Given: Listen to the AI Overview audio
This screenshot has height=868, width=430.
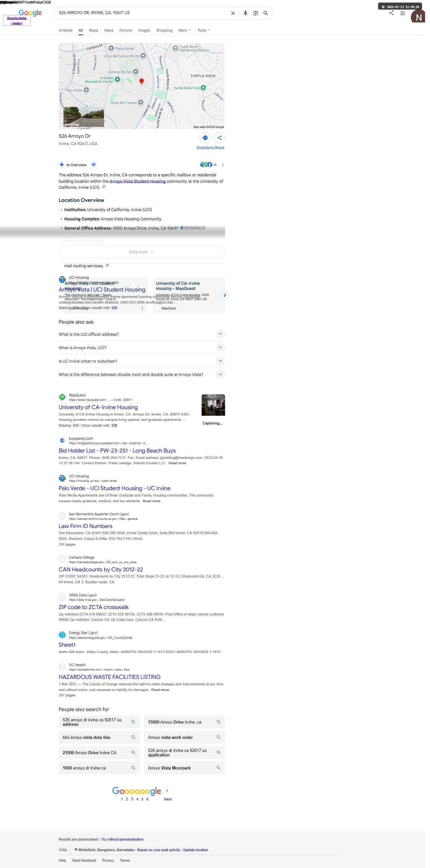Looking at the screenshot, I should (94, 165).
